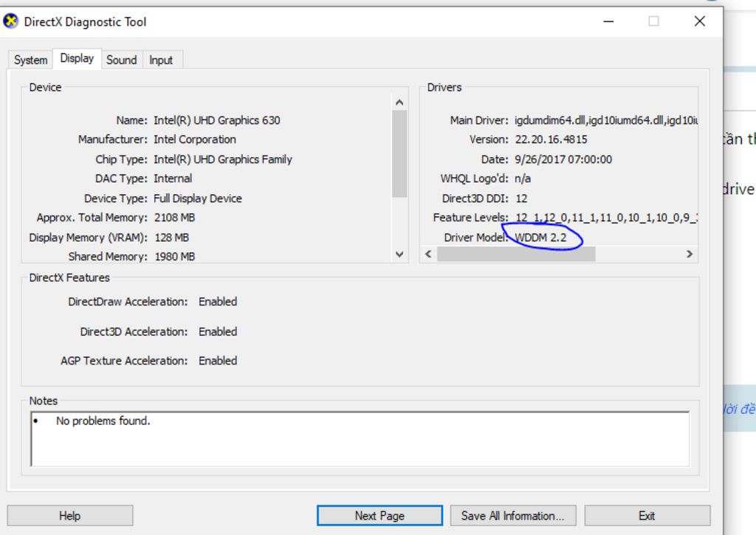Select the text Intel(R) UHD Graphics 630

pos(217,120)
